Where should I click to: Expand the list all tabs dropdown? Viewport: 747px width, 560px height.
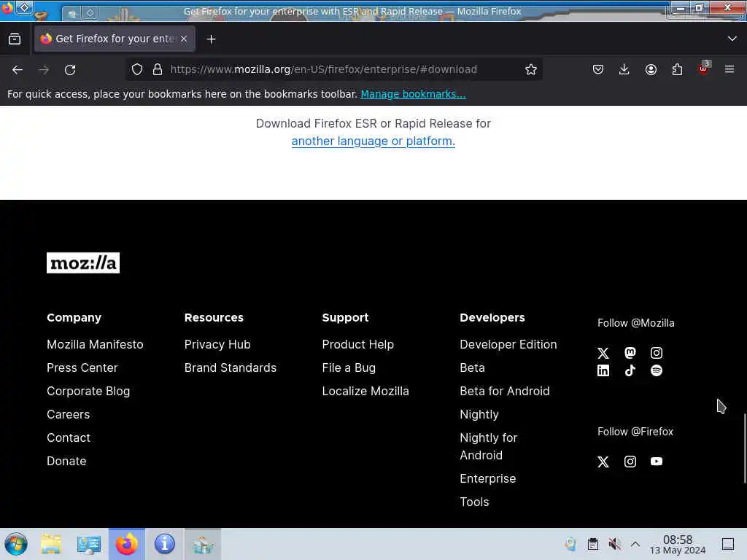(x=732, y=39)
